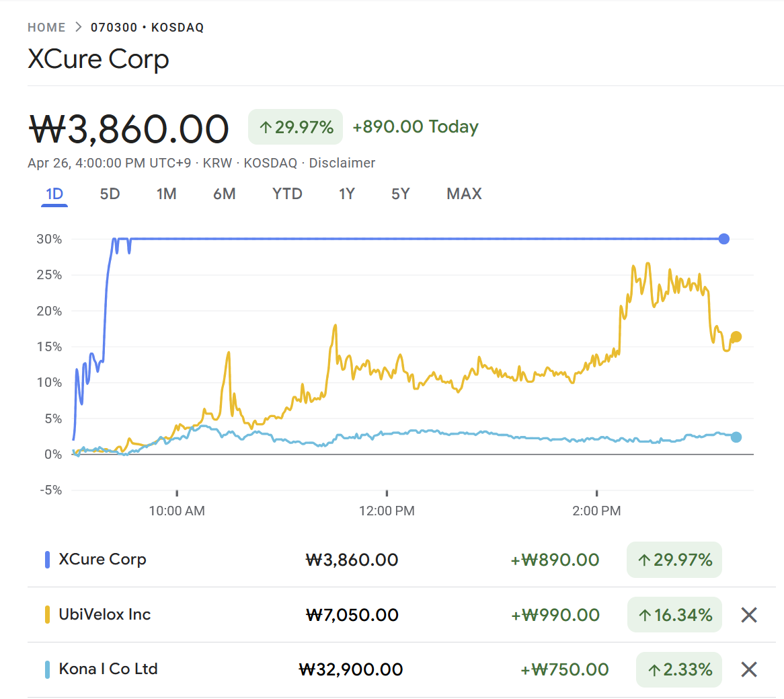Show the MAX time range

coord(464,194)
